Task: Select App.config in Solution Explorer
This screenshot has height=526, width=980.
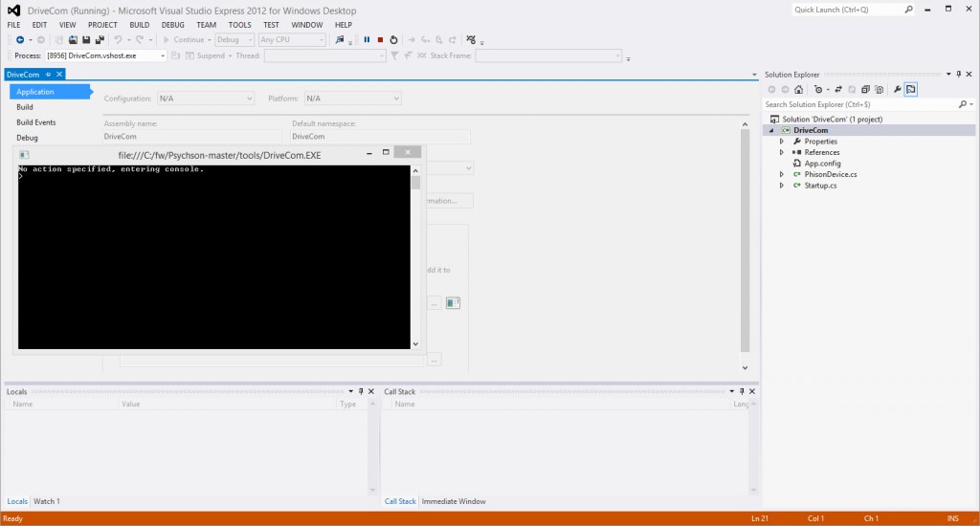Action: pyautogui.click(x=822, y=164)
